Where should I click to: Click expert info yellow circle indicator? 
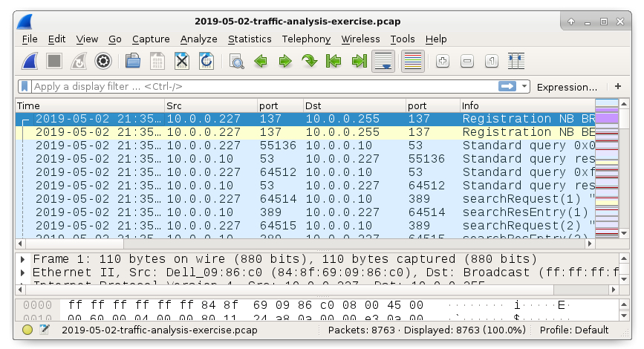[x=27, y=330]
